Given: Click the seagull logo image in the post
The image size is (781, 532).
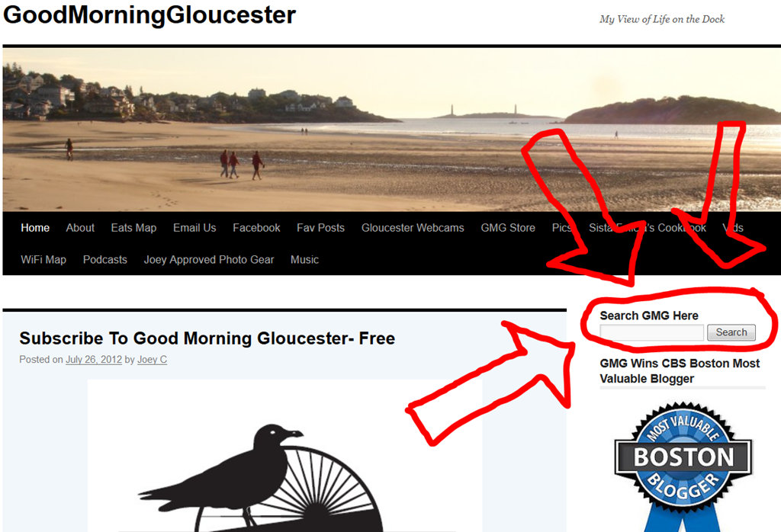Looking at the screenshot, I should point(285,456).
